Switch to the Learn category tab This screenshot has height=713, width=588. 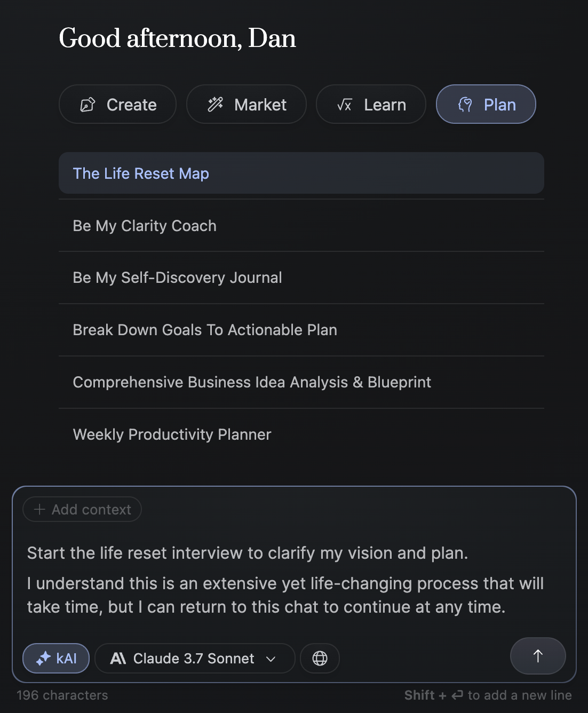pos(371,105)
